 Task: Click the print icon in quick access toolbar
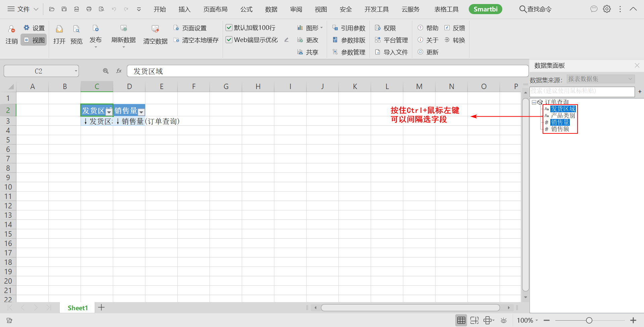[89, 9]
